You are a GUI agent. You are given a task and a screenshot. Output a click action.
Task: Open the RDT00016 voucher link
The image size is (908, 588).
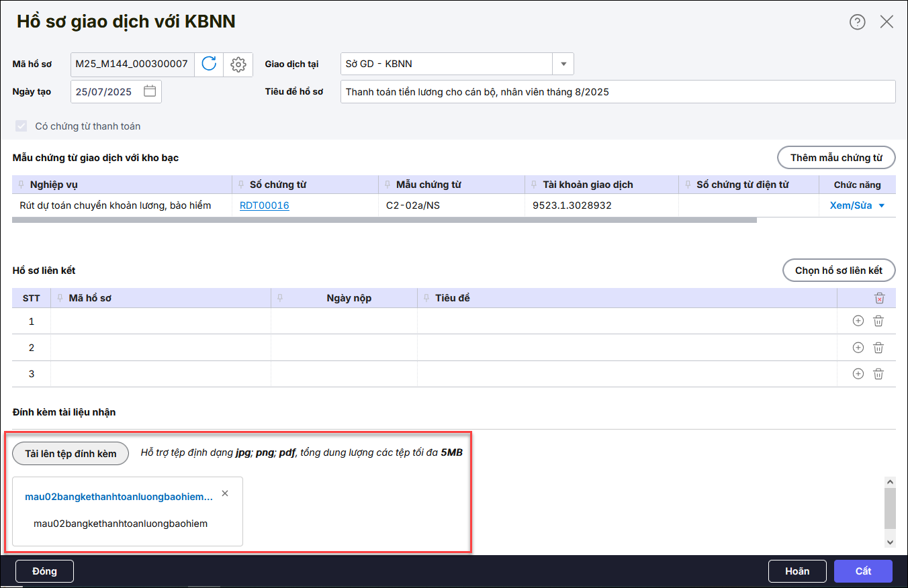[264, 205]
